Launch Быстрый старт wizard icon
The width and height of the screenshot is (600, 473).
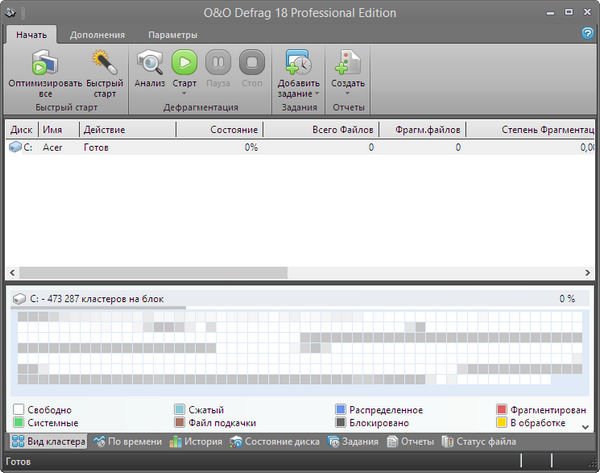(x=103, y=64)
